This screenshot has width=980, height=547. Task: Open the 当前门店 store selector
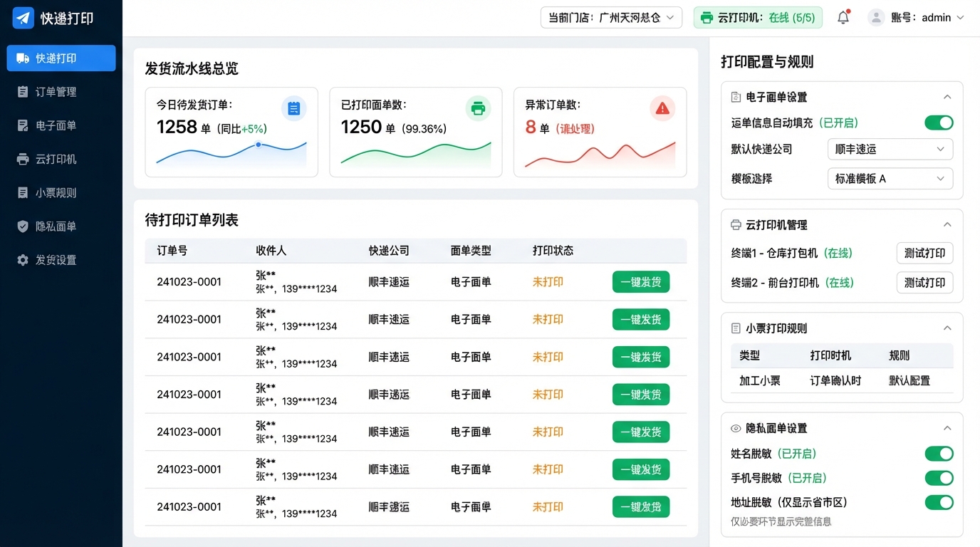(x=611, y=18)
